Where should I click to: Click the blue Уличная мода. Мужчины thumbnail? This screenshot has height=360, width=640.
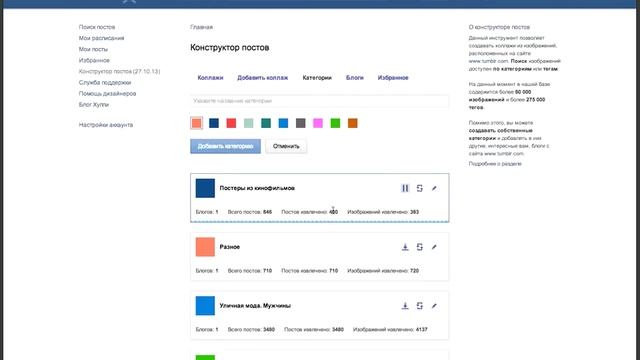click(x=205, y=306)
